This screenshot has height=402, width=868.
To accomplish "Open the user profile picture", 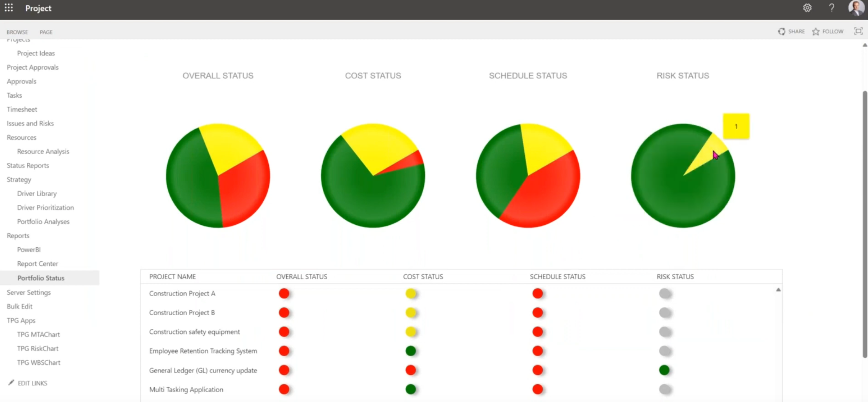I will 856,8.
